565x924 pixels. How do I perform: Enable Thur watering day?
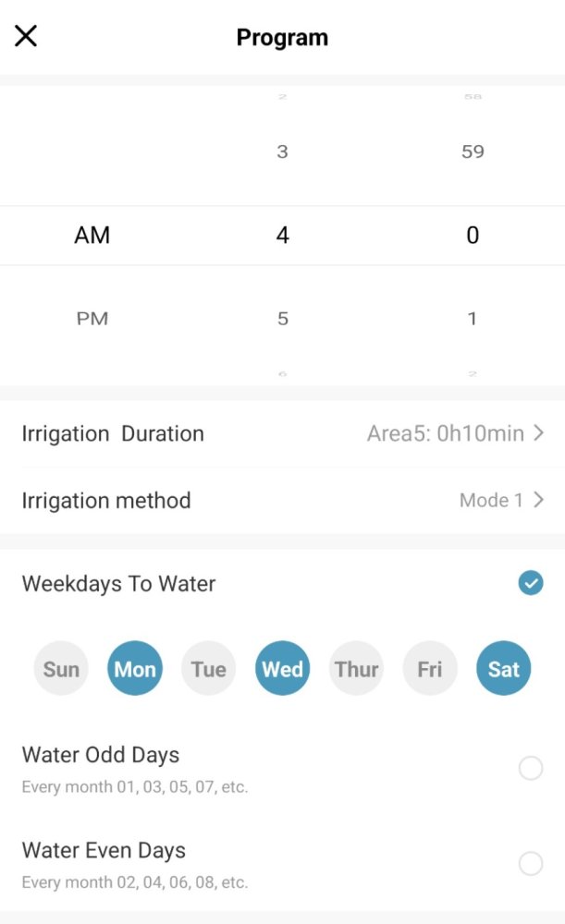356,668
